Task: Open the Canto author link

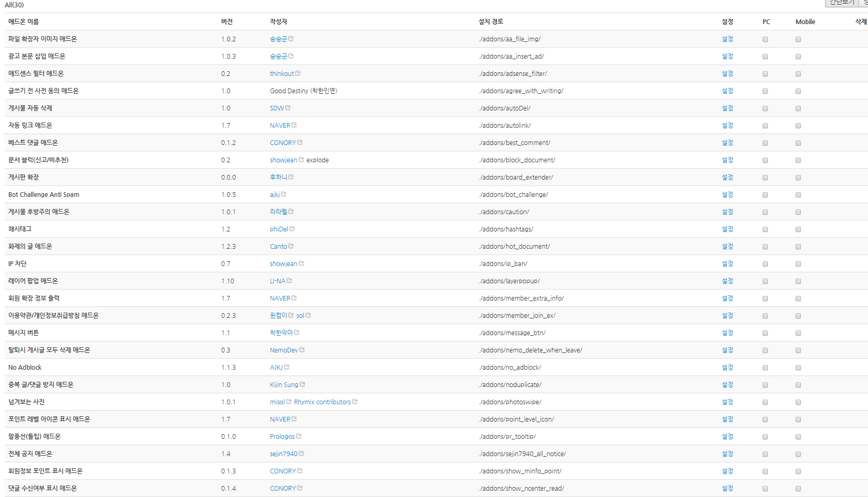Action: pos(278,246)
